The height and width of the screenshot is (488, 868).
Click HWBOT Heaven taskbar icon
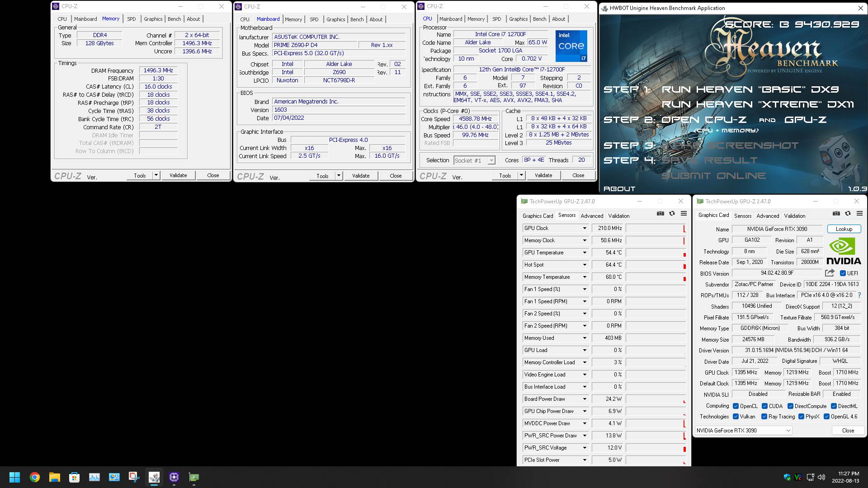click(x=154, y=477)
